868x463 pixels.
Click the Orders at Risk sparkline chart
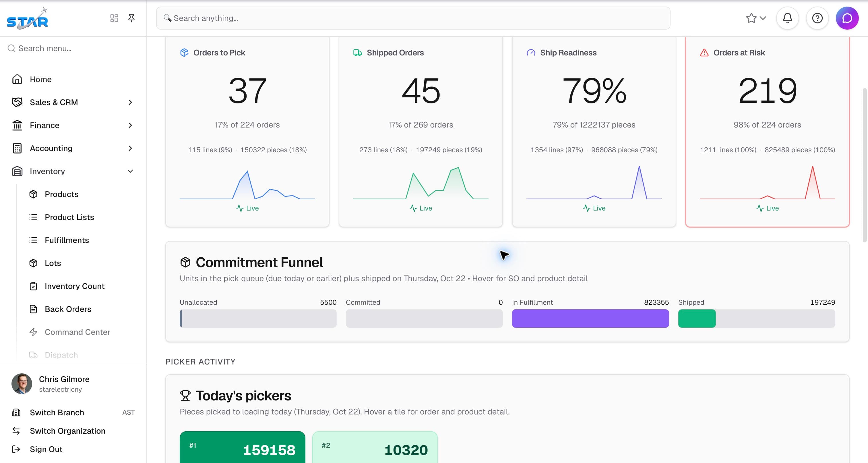767,182
